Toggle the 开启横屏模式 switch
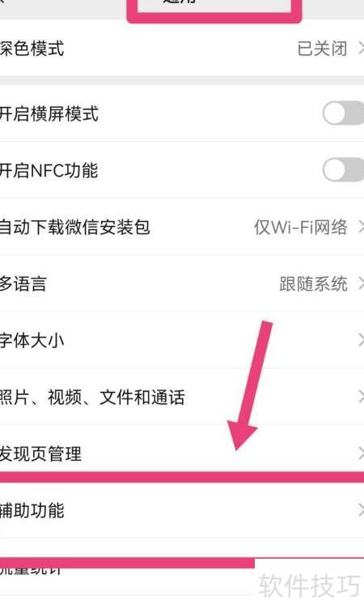364x613 pixels. coord(343,113)
